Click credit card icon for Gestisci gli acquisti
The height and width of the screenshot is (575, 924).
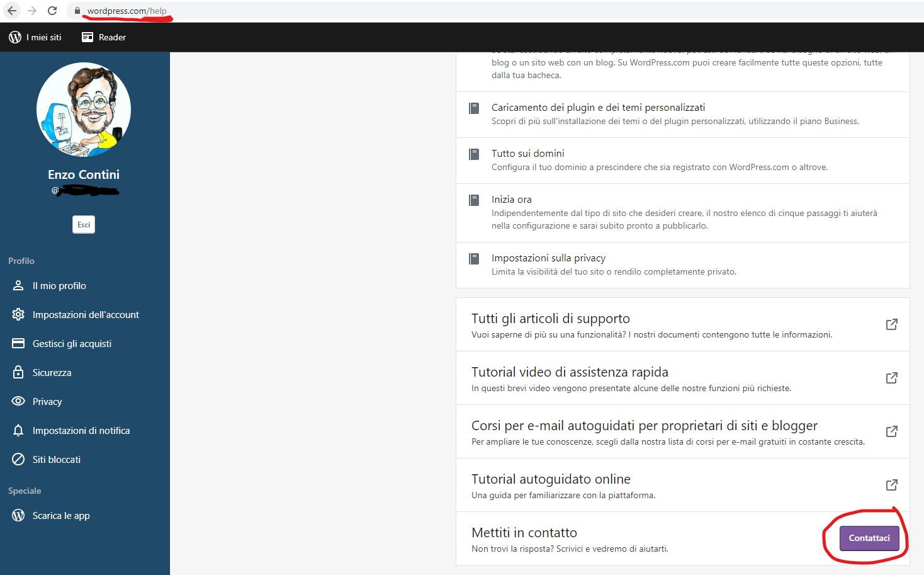18,343
